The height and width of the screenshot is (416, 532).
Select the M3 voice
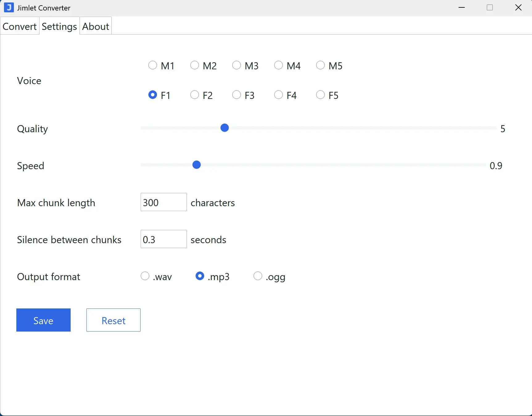click(237, 65)
